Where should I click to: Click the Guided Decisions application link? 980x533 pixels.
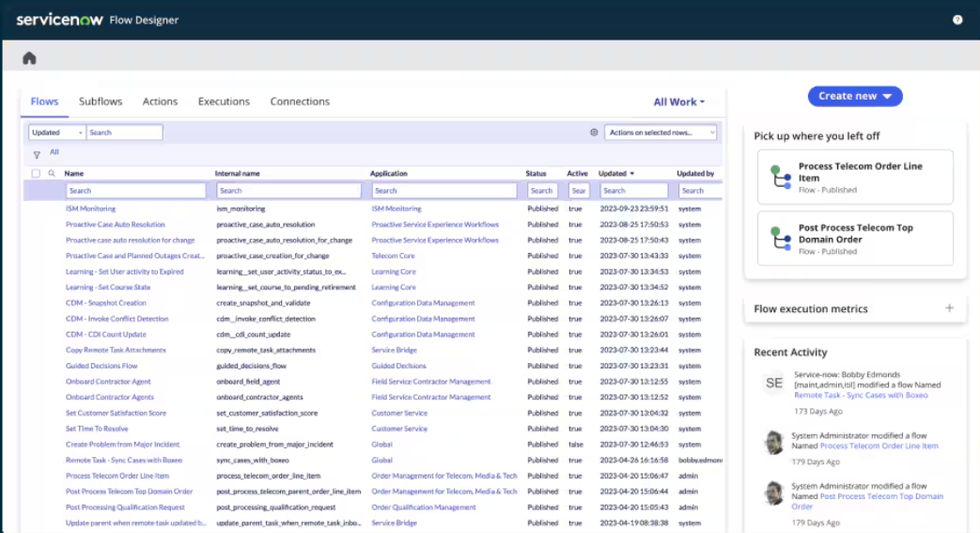tap(398, 366)
